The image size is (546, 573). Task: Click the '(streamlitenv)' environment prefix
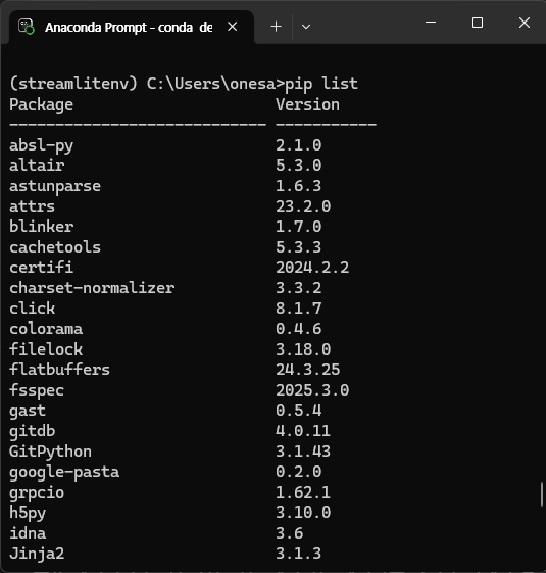pyautogui.click(x=73, y=84)
